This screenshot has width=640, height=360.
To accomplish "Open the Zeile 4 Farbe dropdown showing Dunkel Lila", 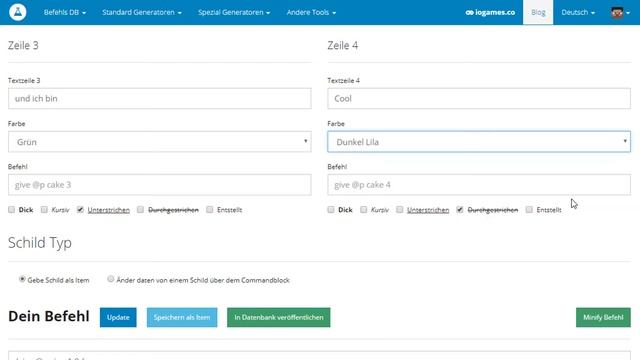I will click(x=479, y=142).
